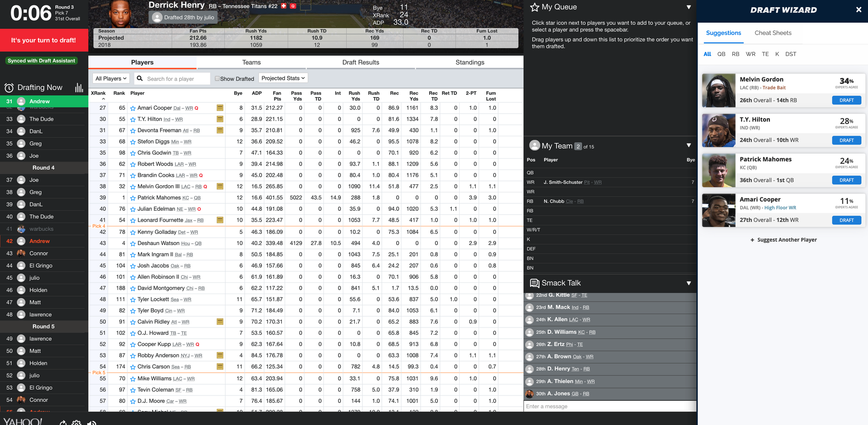Click the red Q status icon beside Derrick Henry
The width and height of the screenshot is (868, 425).
pyautogui.click(x=293, y=6)
